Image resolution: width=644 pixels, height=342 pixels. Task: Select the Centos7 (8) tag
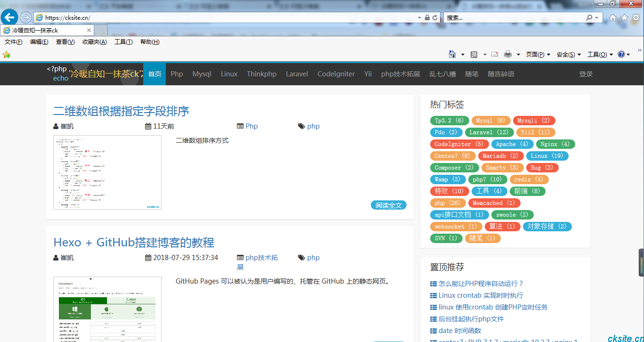tap(453, 156)
